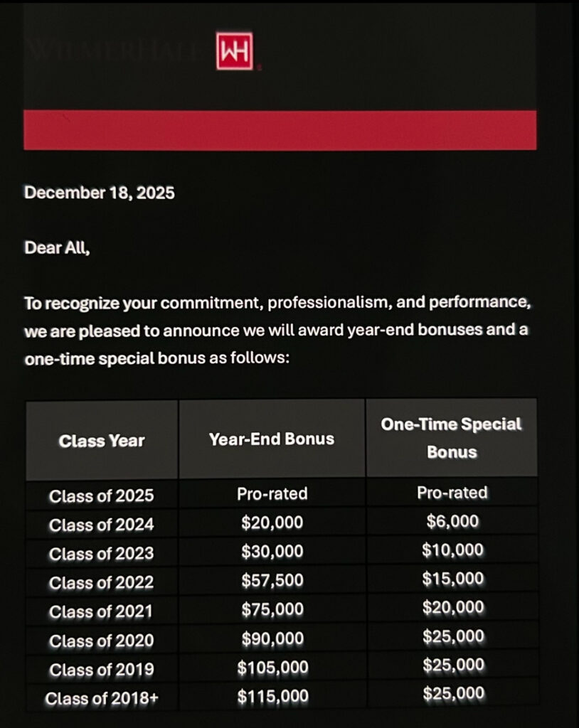
Task: Click the $105,000 bonus amount
Action: click(272, 668)
